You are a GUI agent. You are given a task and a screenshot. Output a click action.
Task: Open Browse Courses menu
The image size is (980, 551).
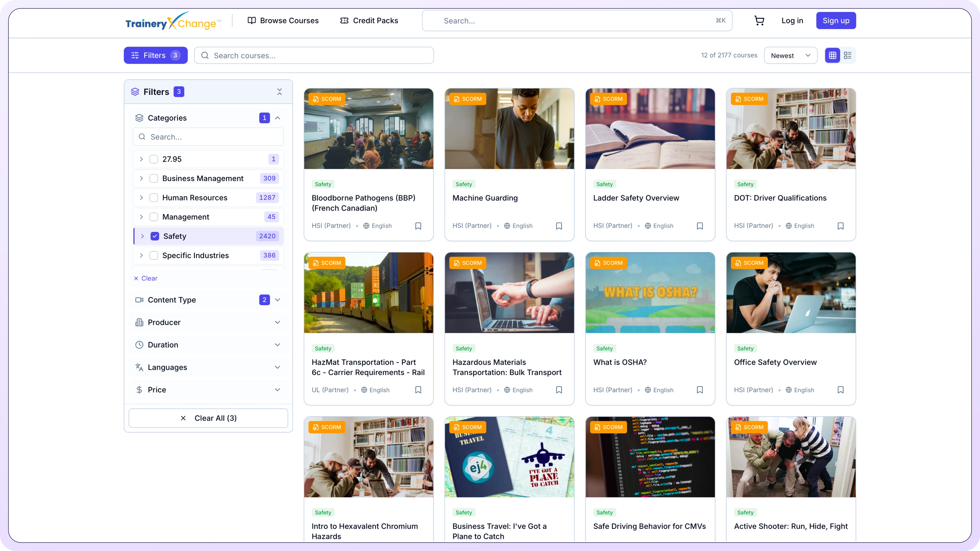283,20
